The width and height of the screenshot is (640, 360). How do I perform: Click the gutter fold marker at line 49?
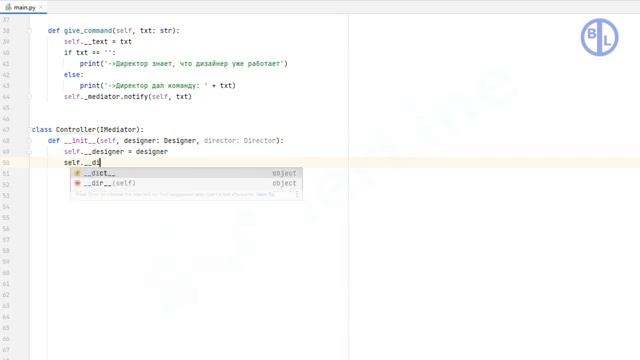(29, 152)
